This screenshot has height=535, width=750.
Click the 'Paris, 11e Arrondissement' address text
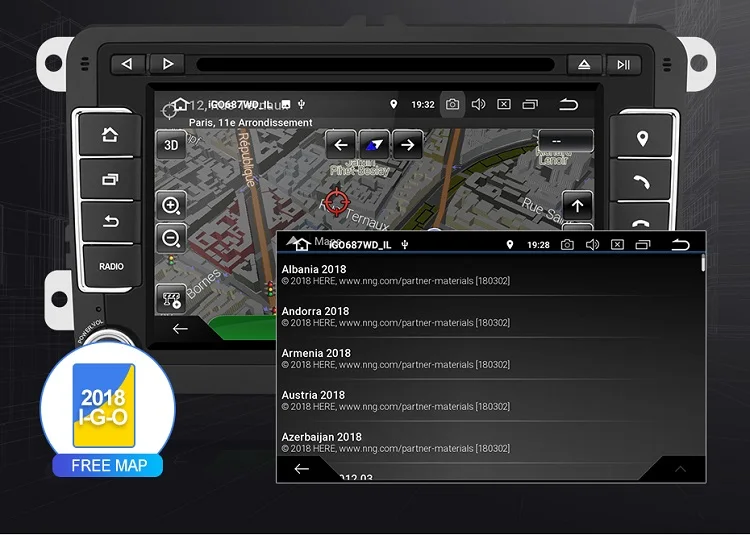[251, 122]
